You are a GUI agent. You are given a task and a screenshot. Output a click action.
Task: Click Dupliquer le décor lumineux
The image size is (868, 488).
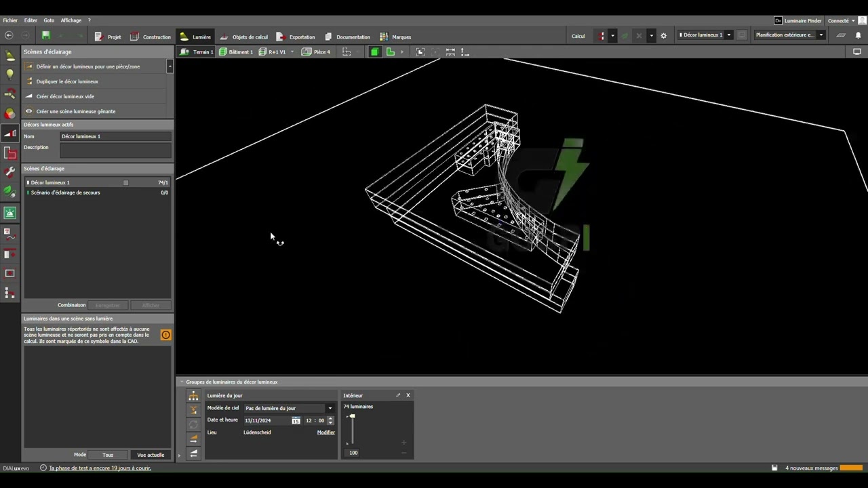click(94, 81)
